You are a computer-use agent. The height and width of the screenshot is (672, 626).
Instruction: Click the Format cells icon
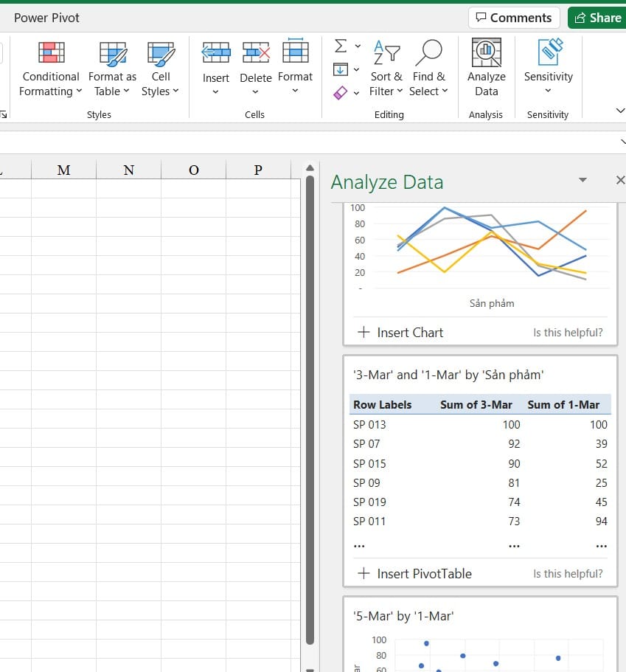click(295, 53)
